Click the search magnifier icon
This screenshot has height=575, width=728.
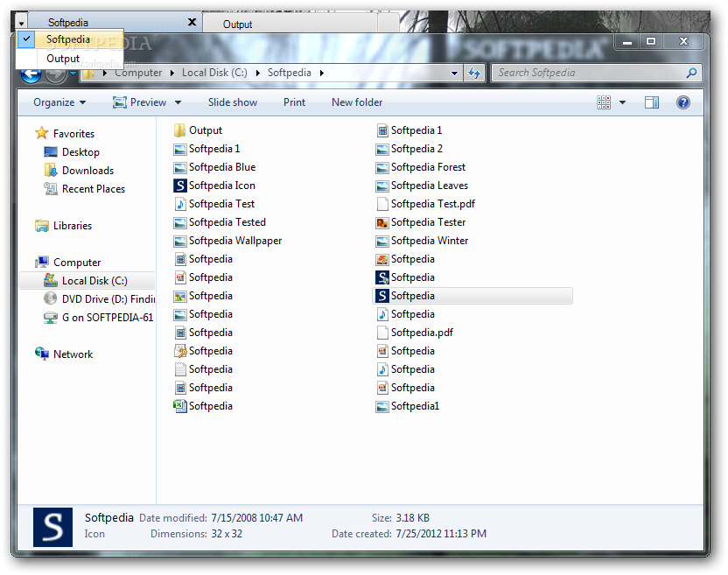tap(691, 73)
